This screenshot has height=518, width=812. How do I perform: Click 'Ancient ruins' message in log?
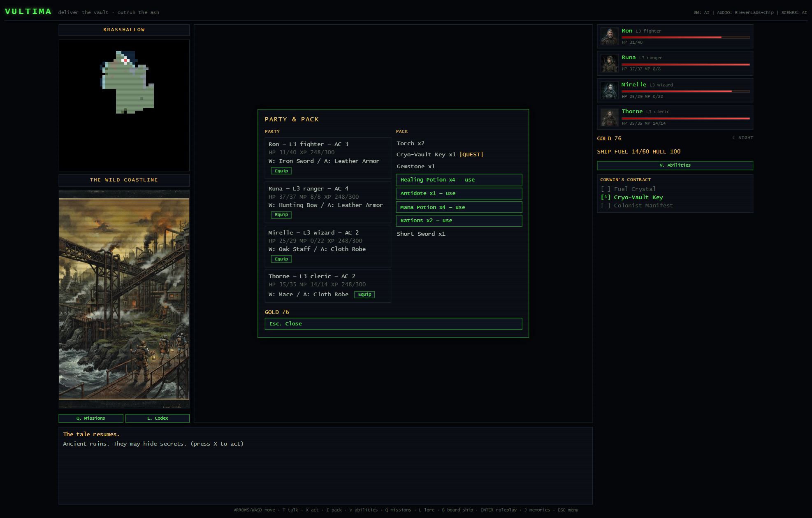click(153, 444)
